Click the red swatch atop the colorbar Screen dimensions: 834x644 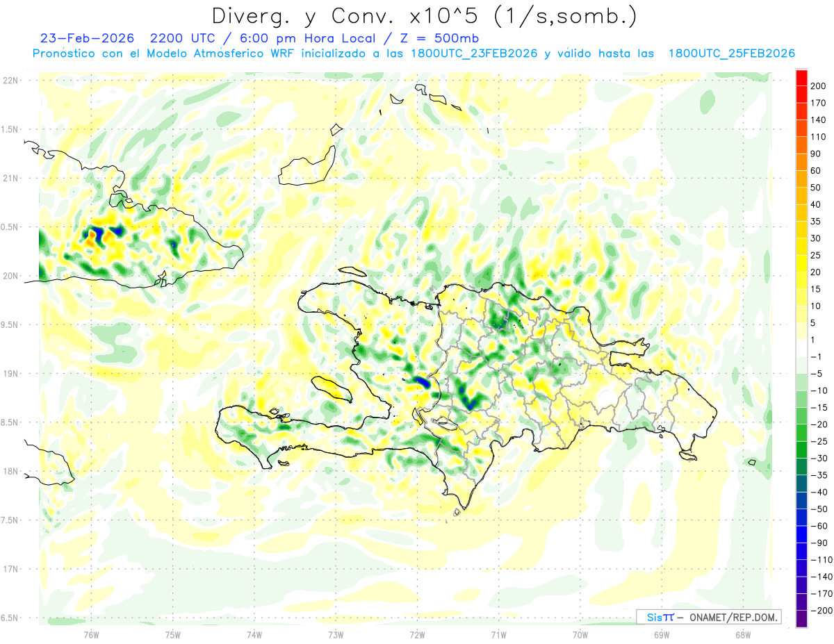tap(802, 78)
